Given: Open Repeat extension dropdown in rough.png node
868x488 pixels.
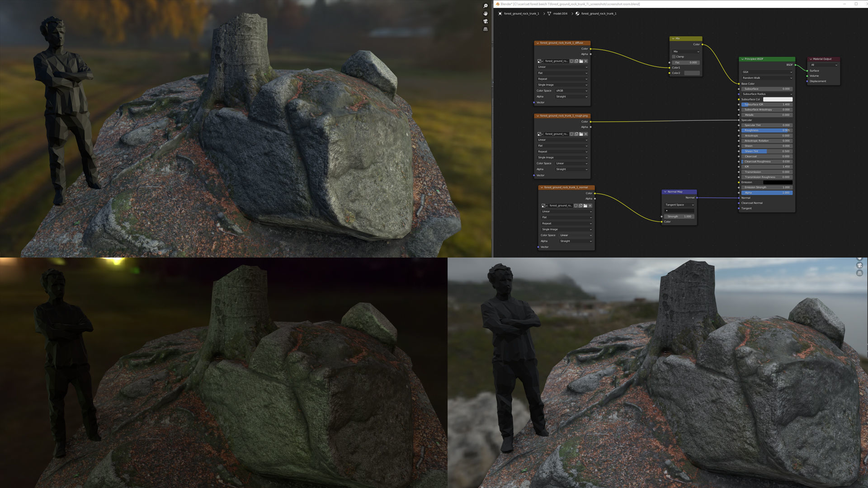Looking at the screenshot, I should tap(562, 151).
